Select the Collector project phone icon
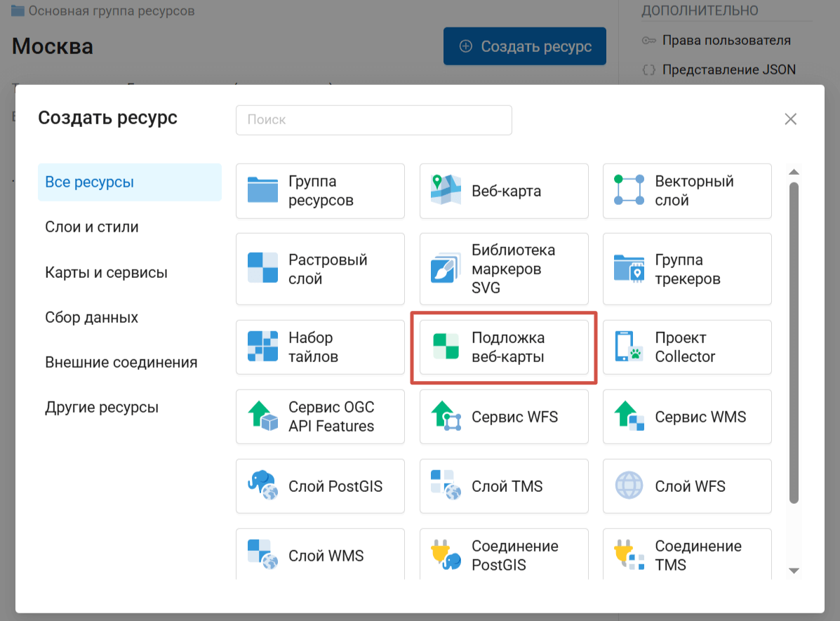840x621 pixels. pyautogui.click(x=629, y=347)
